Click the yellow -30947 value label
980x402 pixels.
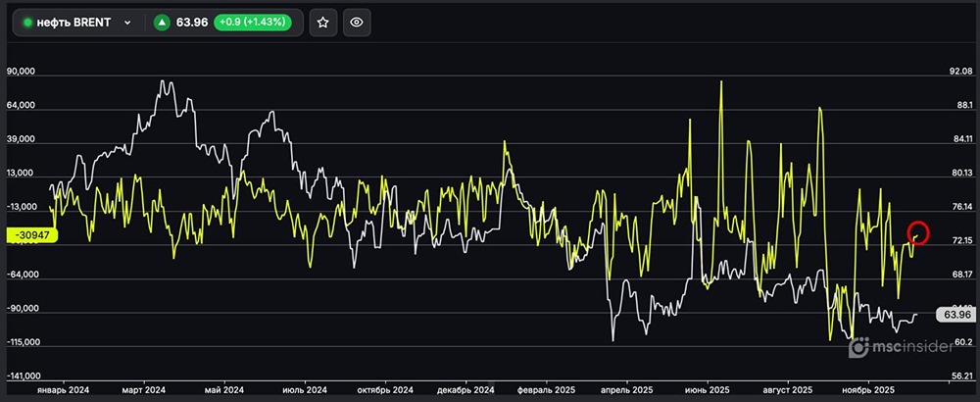point(32,235)
